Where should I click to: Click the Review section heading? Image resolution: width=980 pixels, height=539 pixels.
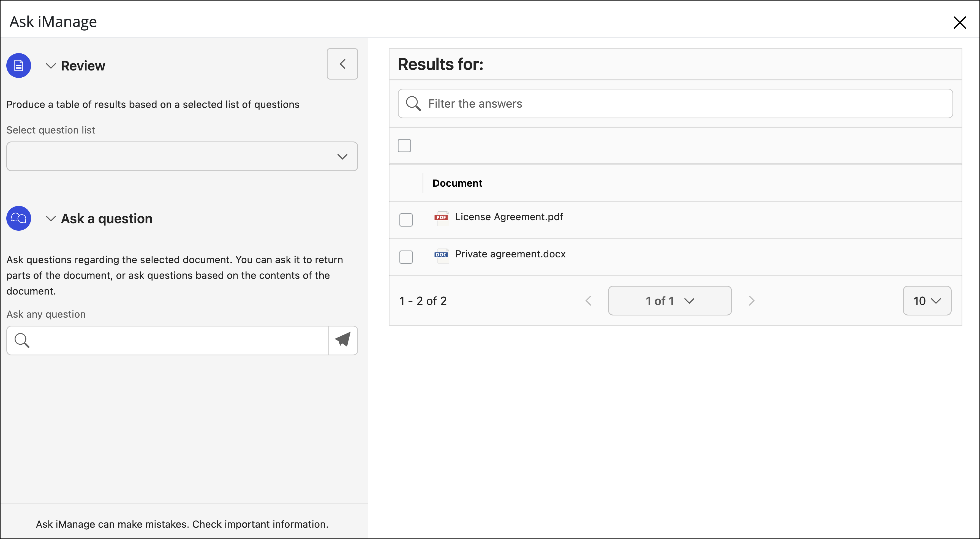tap(83, 66)
